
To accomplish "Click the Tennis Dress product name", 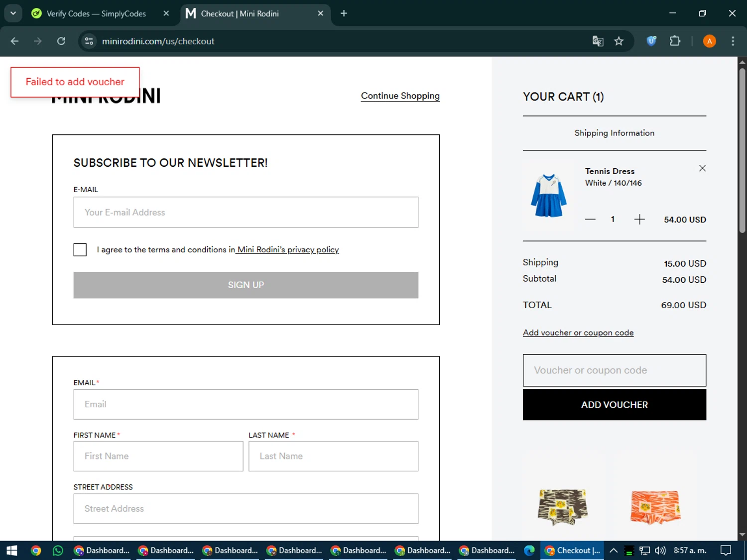I will point(610,171).
